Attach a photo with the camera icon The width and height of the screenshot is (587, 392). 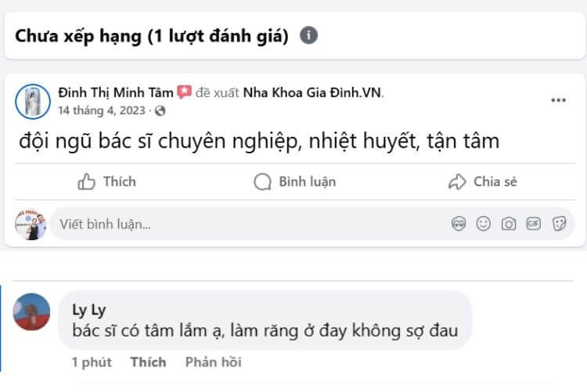coord(509,224)
